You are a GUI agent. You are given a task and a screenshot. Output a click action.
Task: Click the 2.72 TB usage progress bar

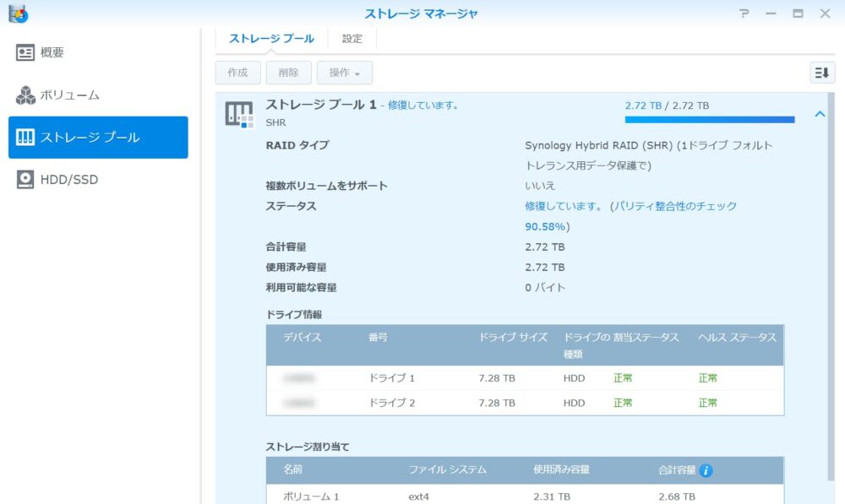[709, 120]
